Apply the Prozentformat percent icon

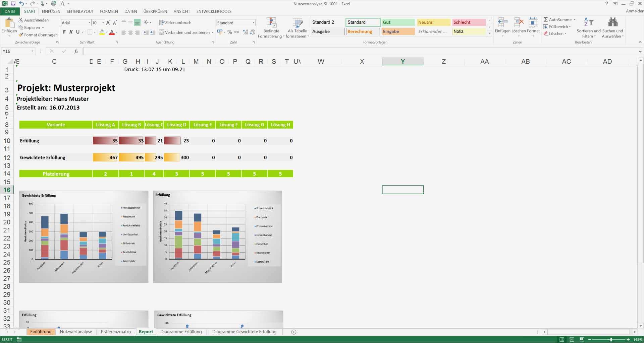coord(230,32)
